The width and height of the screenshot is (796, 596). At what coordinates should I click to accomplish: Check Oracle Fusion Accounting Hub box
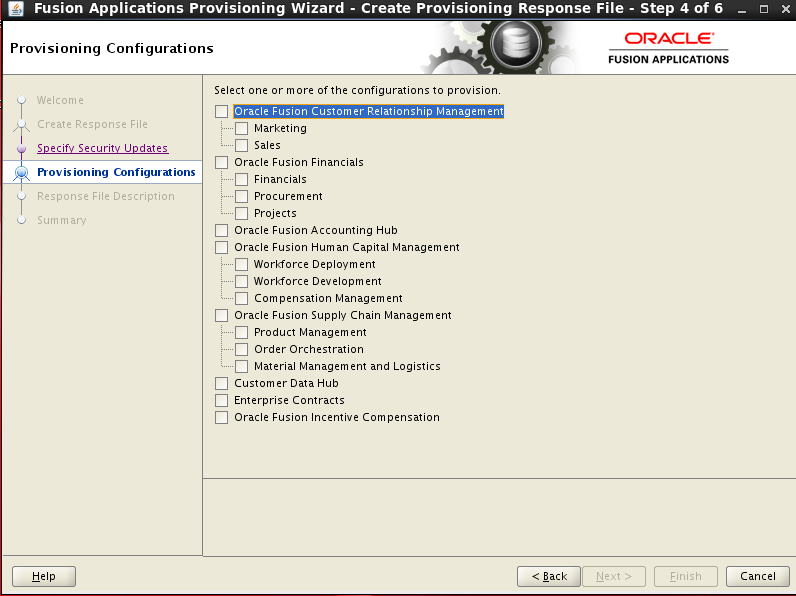pos(221,230)
